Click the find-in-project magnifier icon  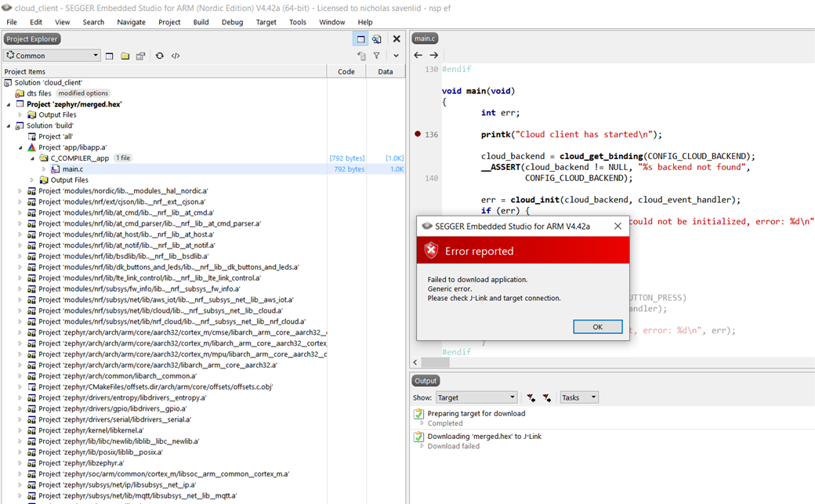pos(377,39)
